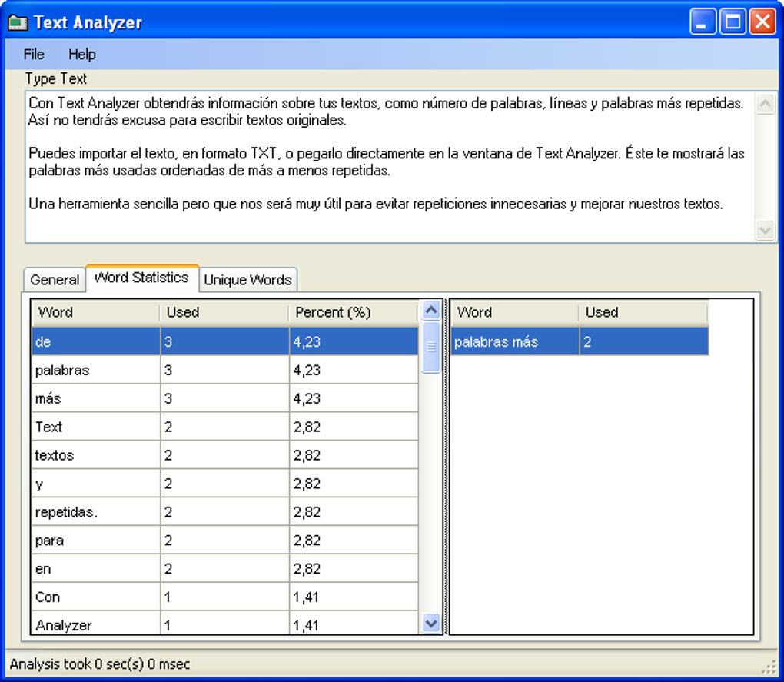Select the Word Statistics tab
This screenshot has width=784, height=682.
coord(142,278)
